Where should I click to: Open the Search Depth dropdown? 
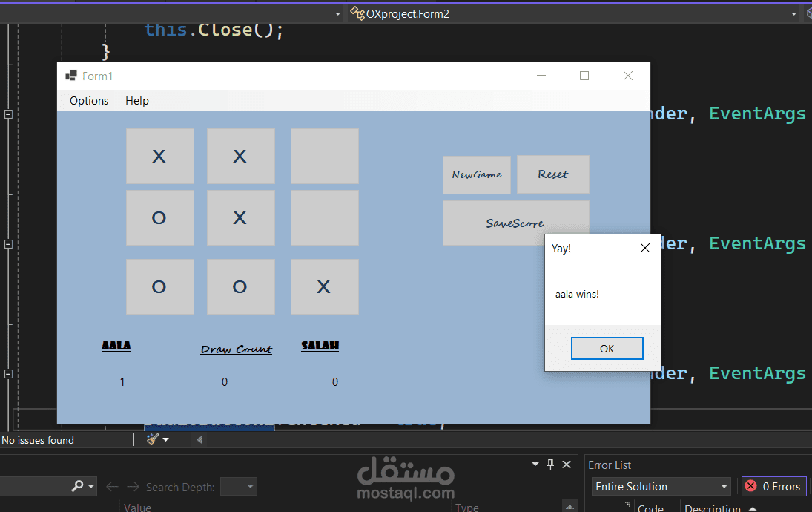point(239,487)
